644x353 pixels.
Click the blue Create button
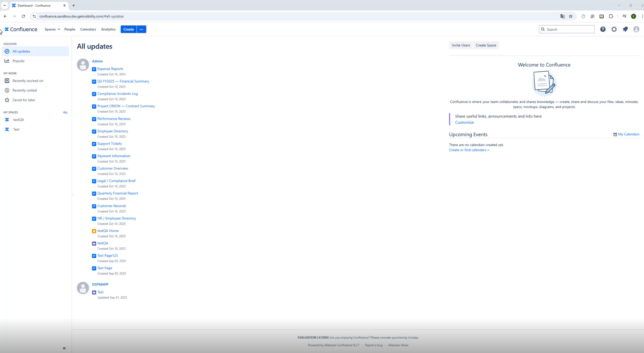[128, 29]
